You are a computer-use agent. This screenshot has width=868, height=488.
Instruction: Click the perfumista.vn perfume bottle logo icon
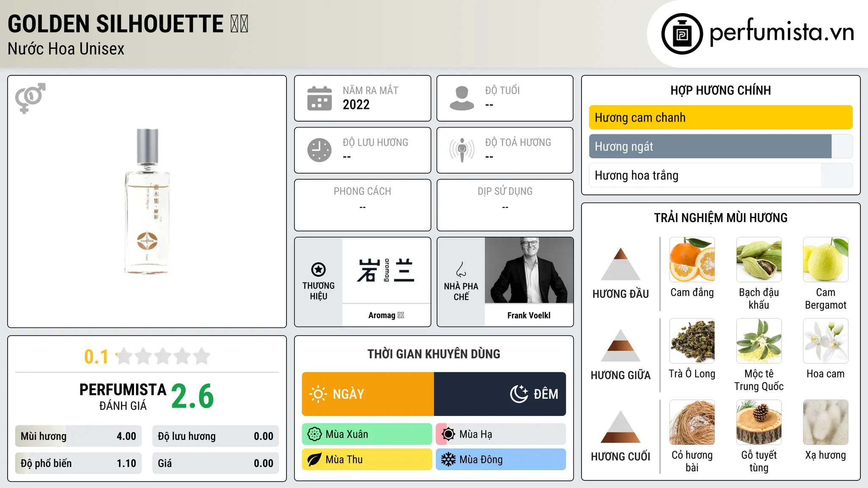[682, 34]
